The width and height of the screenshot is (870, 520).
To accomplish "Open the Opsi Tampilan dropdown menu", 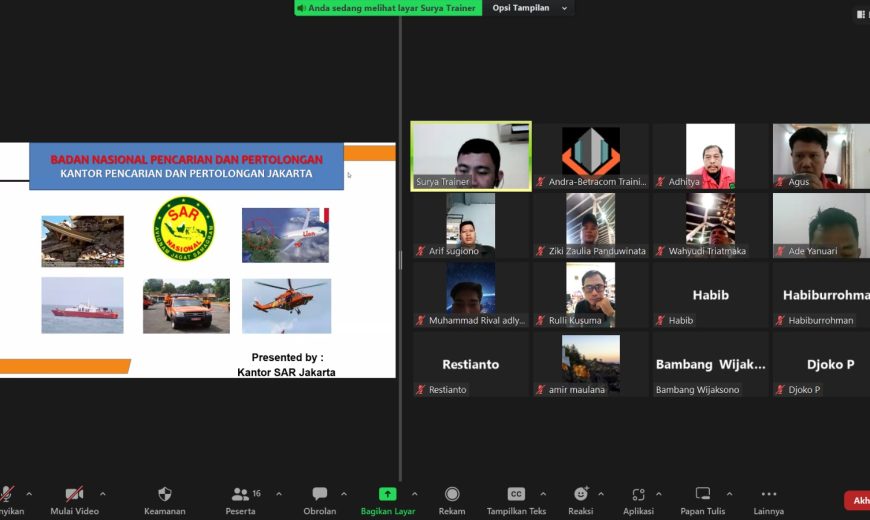I will pos(529,8).
